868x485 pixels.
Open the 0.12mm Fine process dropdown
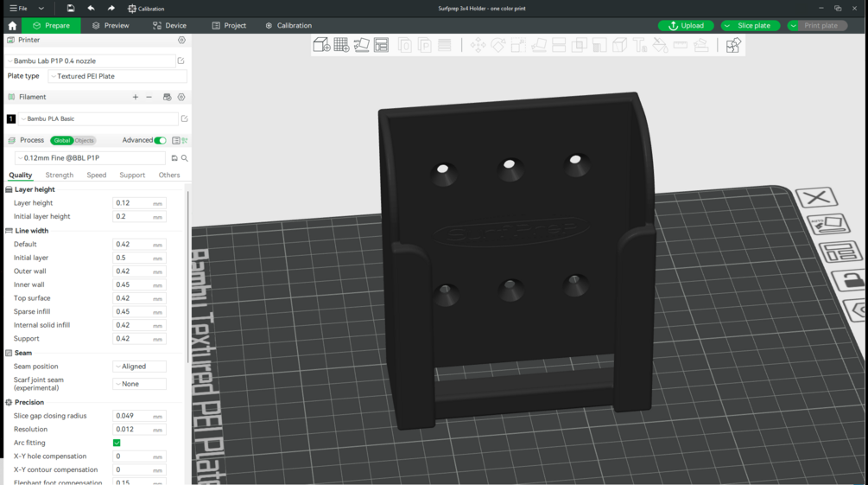pyautogui.click(x=90, y=158)
